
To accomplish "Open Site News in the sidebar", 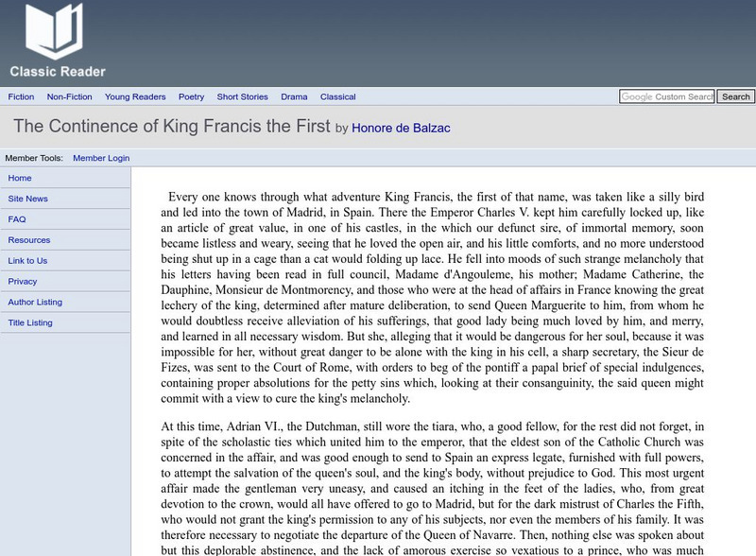I will tap(28, 199).
